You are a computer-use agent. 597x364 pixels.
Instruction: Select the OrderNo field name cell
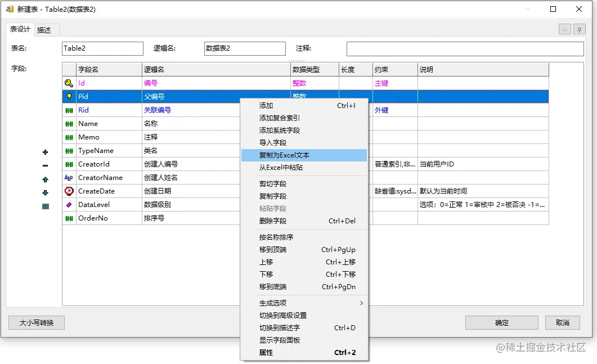[109, 218]
